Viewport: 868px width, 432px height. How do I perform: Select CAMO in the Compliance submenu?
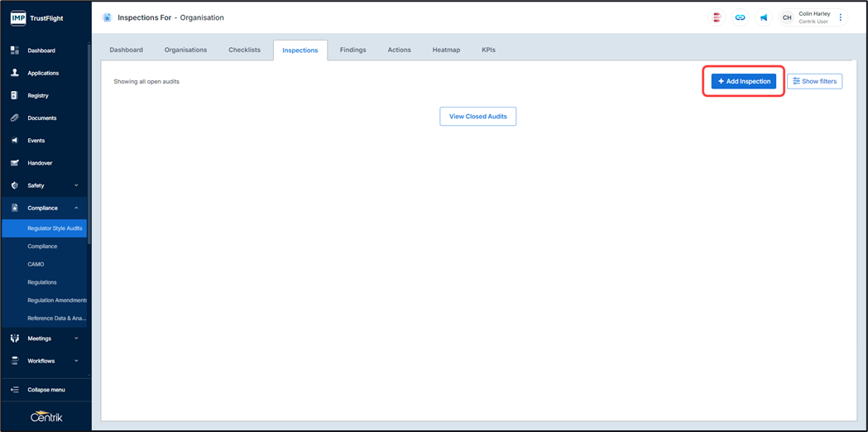36,264
